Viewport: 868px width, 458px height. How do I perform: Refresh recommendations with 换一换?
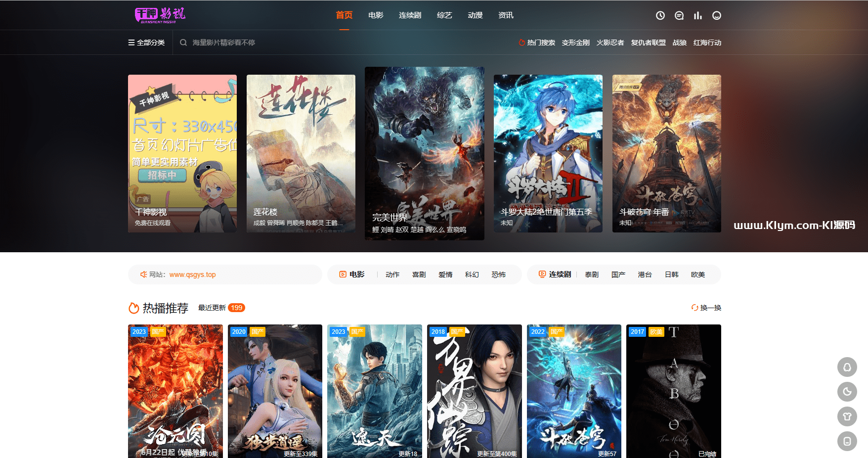tap(706, 308)
